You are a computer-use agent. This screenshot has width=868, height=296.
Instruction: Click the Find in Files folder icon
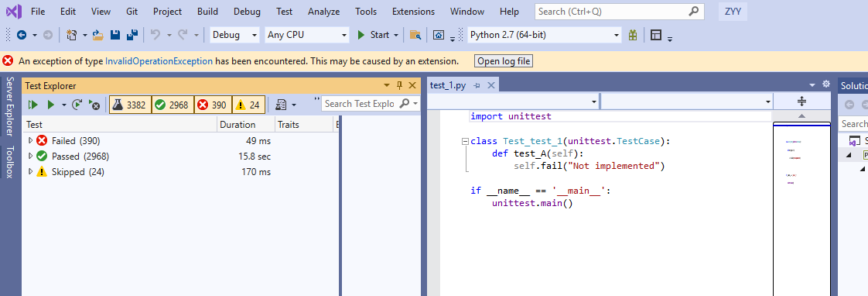[x=415, y=35]
